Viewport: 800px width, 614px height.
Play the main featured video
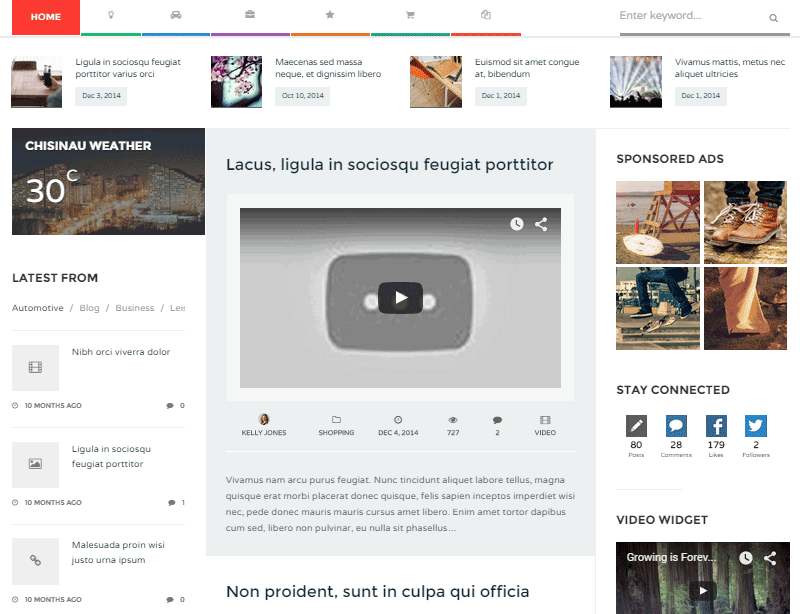[x=401, y=298]
